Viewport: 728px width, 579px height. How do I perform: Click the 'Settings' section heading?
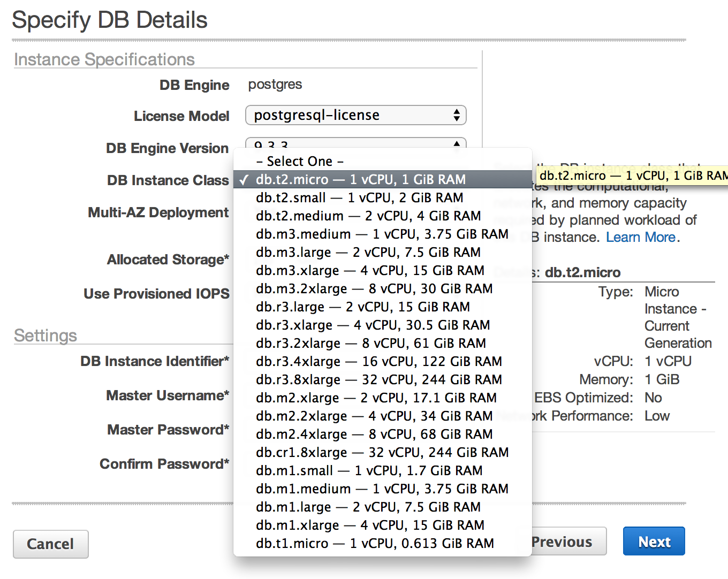(x=45, y=336)
